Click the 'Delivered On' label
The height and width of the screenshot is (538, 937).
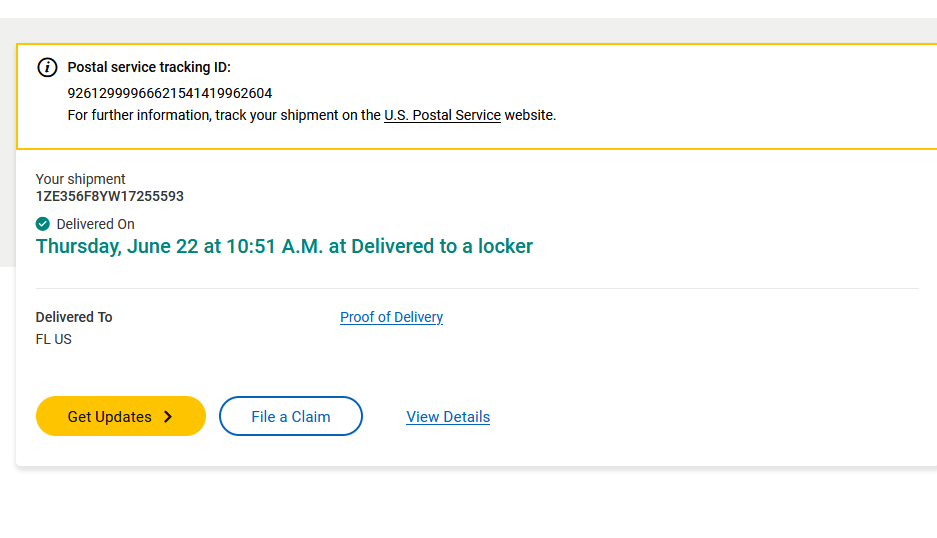(x=95, y=224)
